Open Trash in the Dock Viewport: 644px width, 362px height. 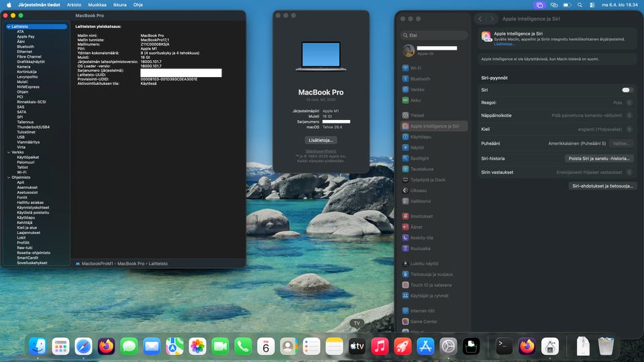[606, 347]
